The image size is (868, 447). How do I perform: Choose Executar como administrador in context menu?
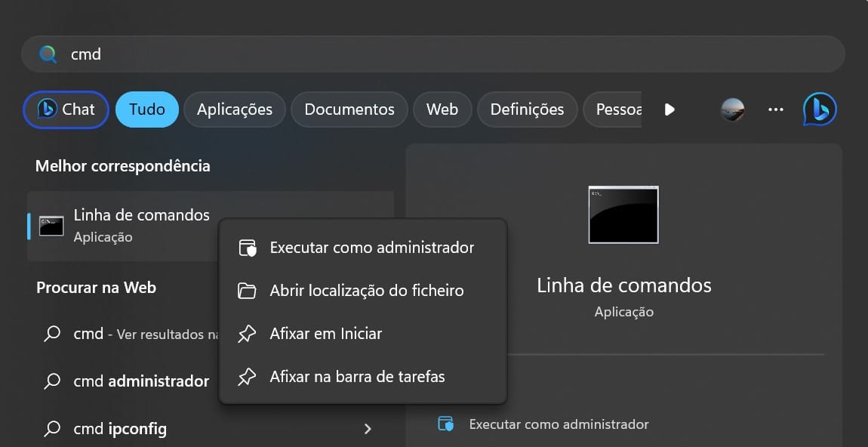click(371, 248)
